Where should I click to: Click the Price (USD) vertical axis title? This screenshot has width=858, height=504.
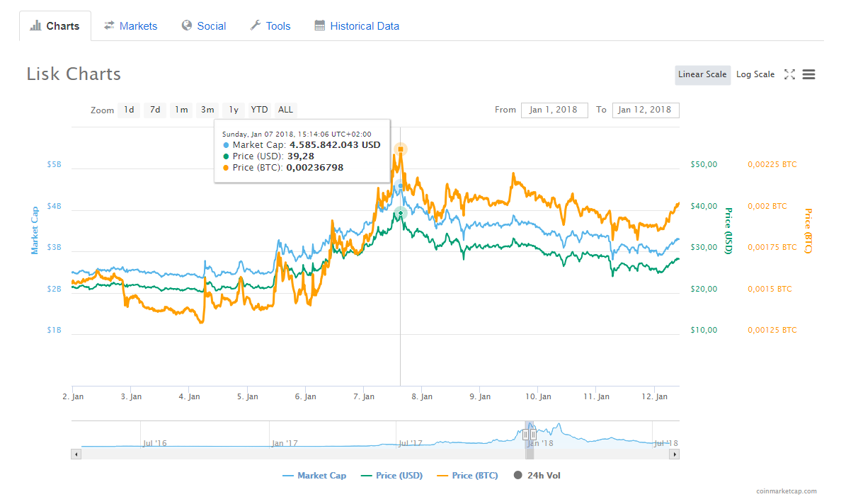point(728,231)
